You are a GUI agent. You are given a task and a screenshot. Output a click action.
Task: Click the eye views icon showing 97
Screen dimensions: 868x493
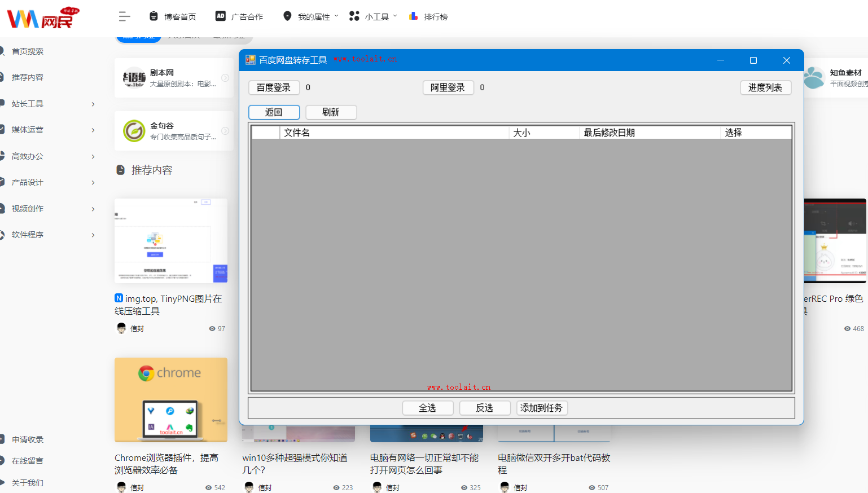212,329
